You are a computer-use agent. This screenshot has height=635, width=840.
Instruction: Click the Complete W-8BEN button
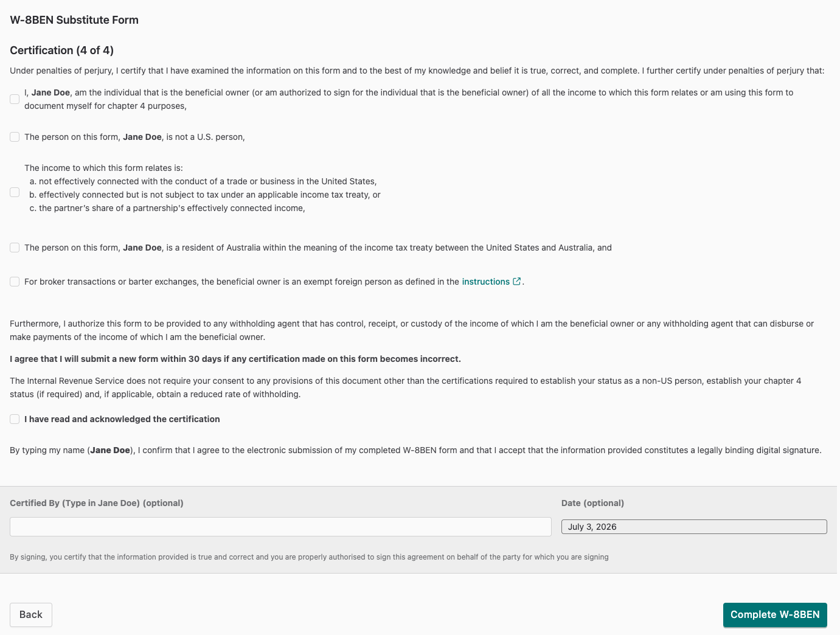775,614
